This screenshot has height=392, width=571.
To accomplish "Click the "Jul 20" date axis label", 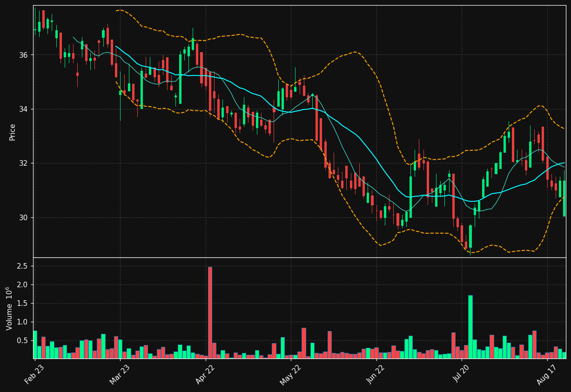I will tap(462, 373).
